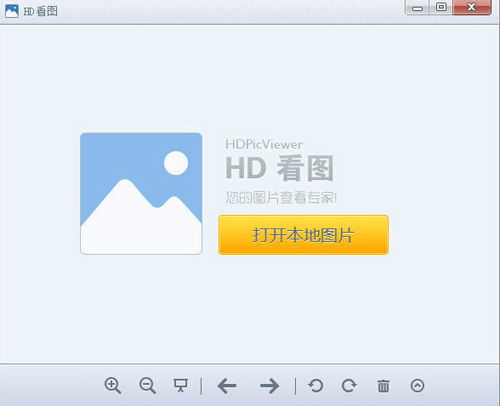Rotate image clockwise
Image resolution: width=500 pixels, height=406 pixels.
tap(349, 386)
